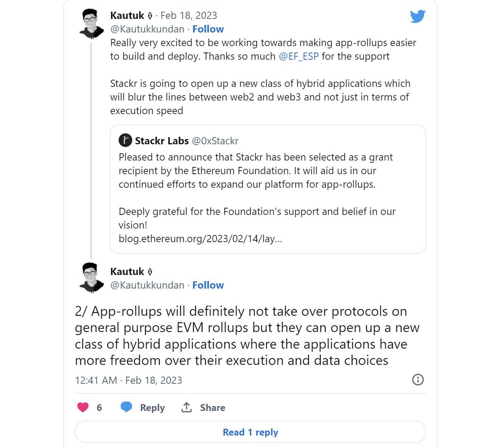Screen dimensions: 493x448
Task: Open the Feb 18, 2023 date at top
Action: [189, 15]
